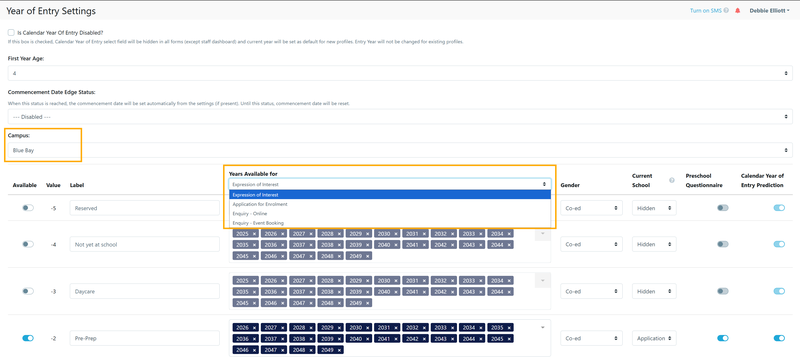The image size is (800, 360).
Task: Click the Not yet at school label field
Action: point(145,244)
